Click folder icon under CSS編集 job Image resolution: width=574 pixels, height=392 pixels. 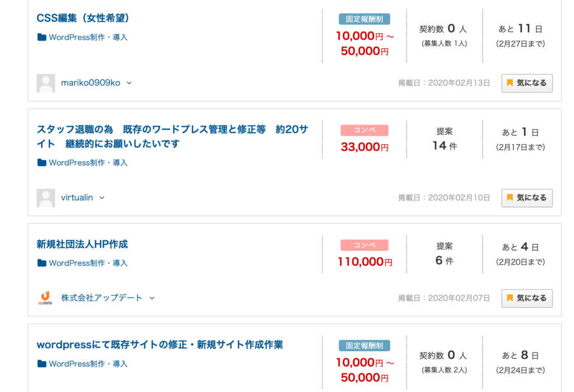pos(41,38)
